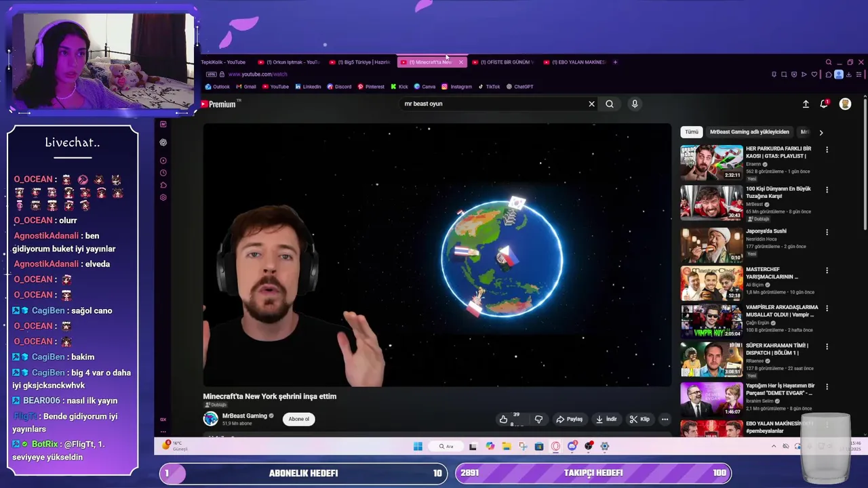Switch to EBO YALAN MAKİNESİ tab

(574, 62)
